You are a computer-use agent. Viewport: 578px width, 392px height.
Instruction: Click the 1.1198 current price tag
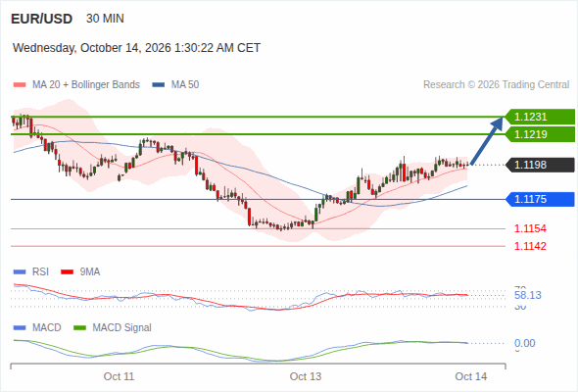coord(541,165)
